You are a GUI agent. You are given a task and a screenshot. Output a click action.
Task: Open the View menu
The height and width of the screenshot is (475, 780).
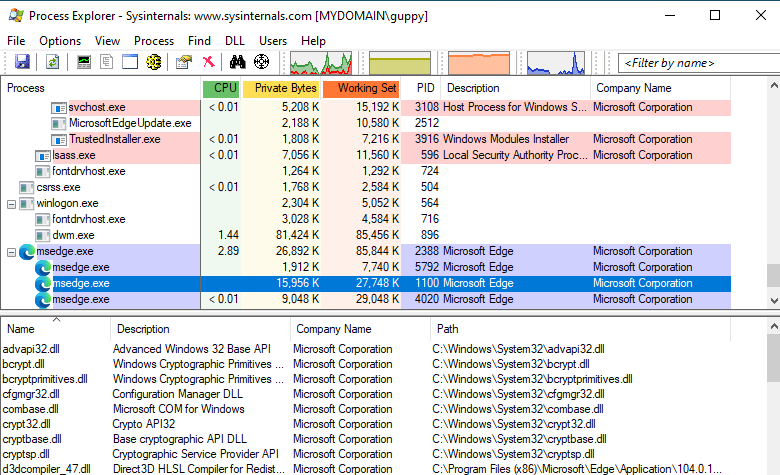click(x=107, y=41)
